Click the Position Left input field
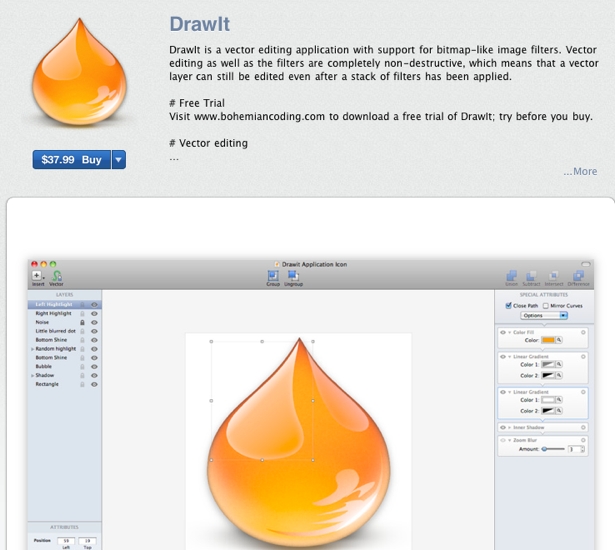Image resolution: width=615 pixels, height=550 pixels. [66, 541]
